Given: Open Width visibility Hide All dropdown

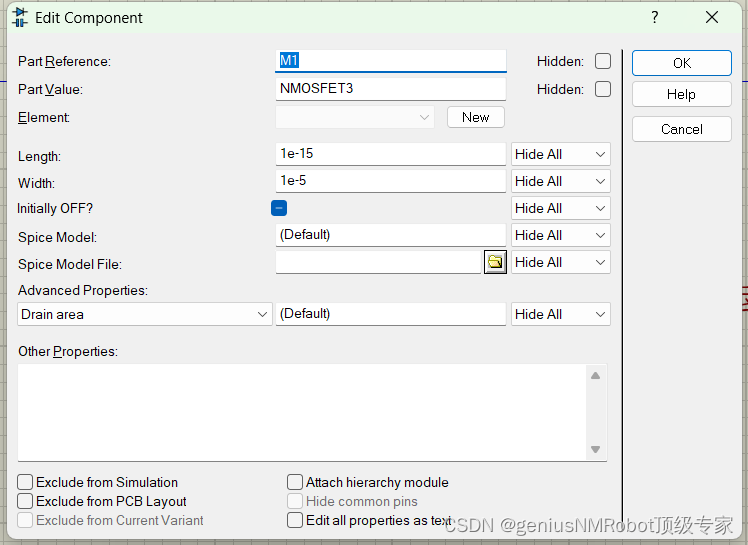Looking at the screenshot, I should (561, 181).
